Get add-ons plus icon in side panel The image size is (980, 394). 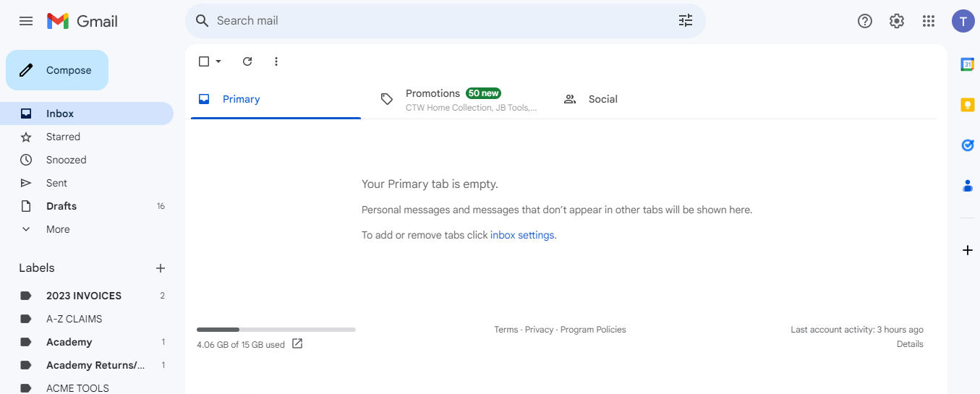(968, 250)
